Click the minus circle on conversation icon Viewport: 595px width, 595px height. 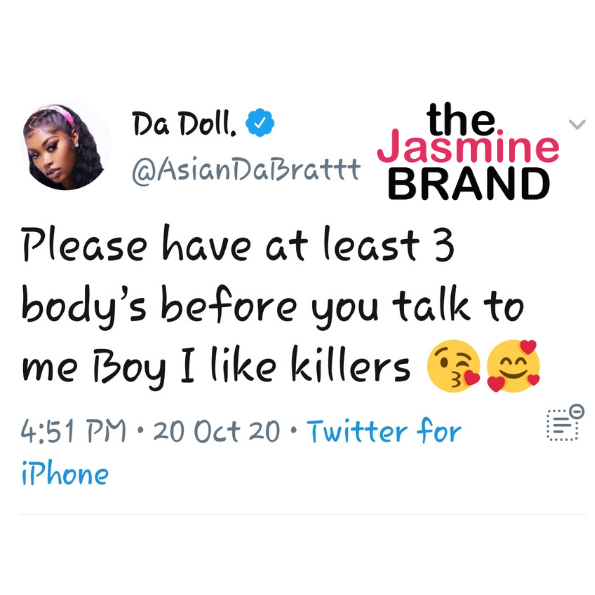coord(577,411)
